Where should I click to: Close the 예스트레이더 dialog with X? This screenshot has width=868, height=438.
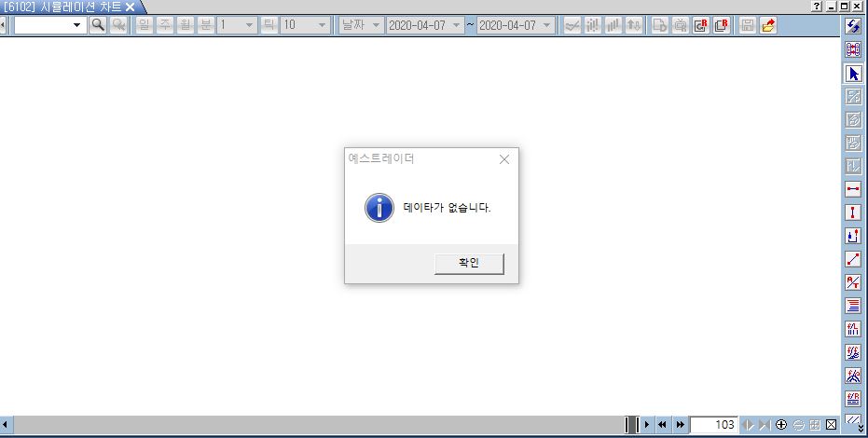[x=504, y=159]
